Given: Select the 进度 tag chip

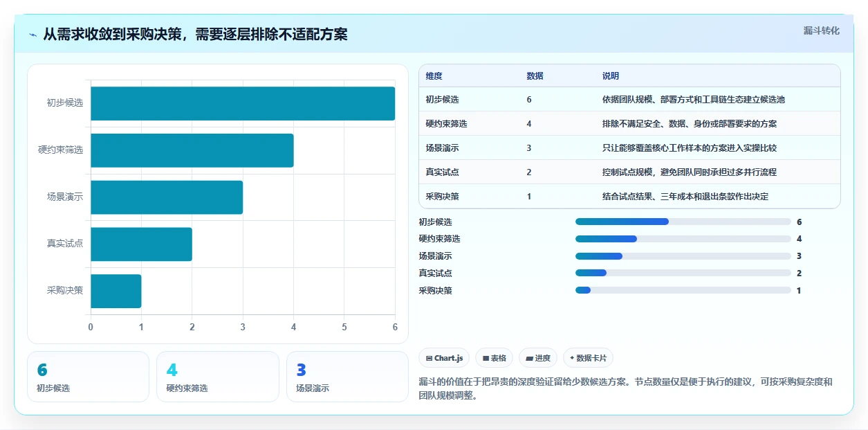Looking at the screenshot, I should [x=538, y=358].
